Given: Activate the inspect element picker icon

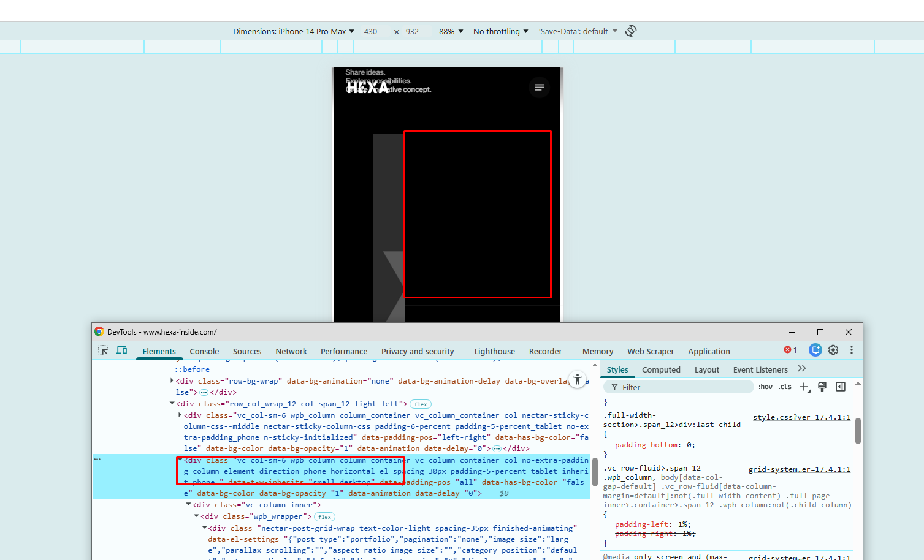Looking at the screenshot, I should [103, 350].
